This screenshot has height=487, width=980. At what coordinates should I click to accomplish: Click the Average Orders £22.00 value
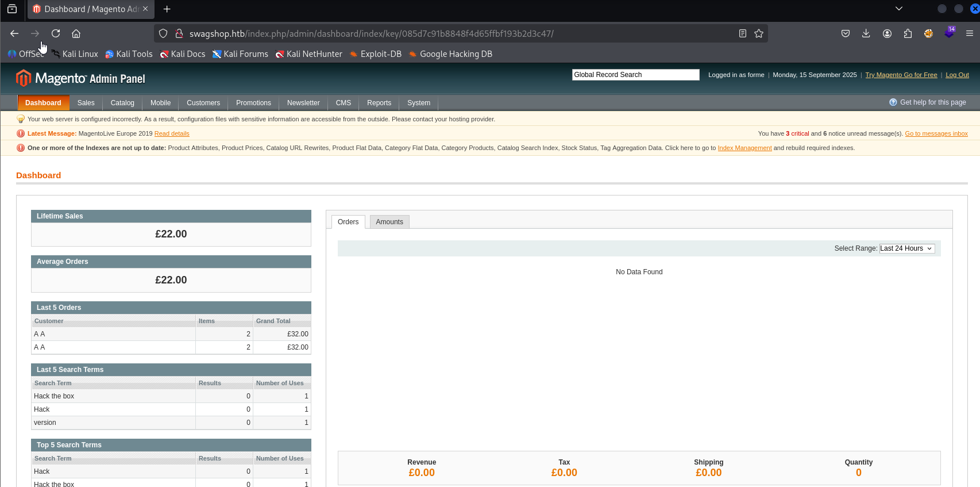171,280
